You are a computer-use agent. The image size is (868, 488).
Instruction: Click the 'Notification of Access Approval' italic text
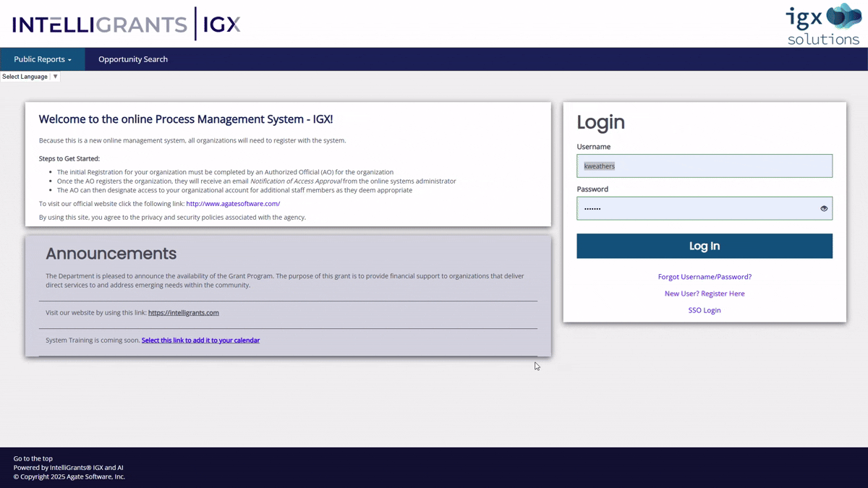(296, 181)
